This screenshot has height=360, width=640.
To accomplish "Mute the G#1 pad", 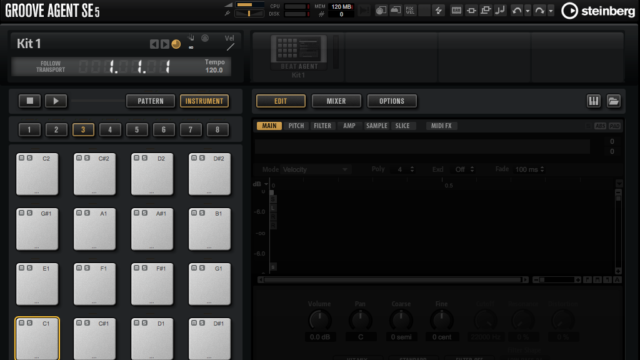I will click(22, 213).
